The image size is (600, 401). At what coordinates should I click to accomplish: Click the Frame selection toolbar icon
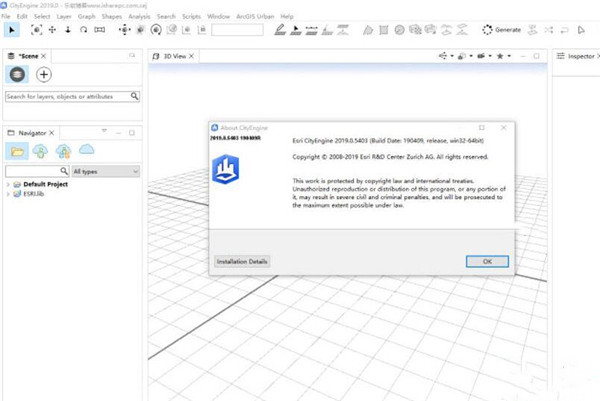(36, 30)
